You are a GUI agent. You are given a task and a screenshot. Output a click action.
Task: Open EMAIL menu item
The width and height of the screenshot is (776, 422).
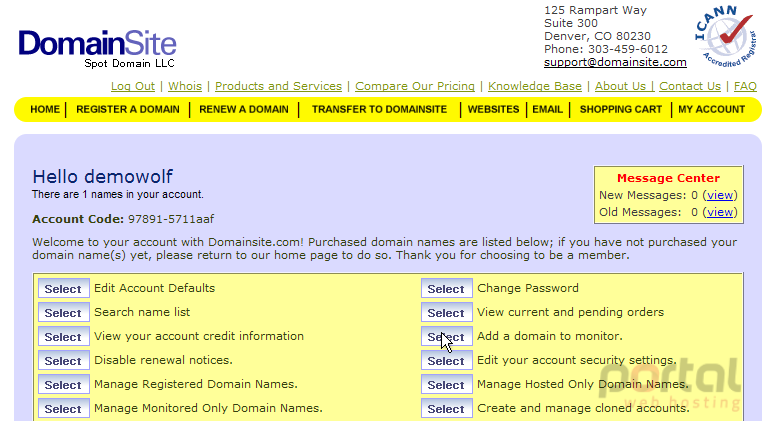(547, 109)
